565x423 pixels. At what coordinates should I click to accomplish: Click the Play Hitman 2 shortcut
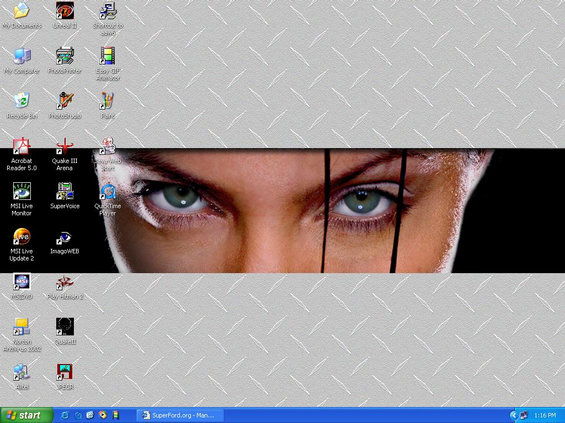(x=65, y=282)
